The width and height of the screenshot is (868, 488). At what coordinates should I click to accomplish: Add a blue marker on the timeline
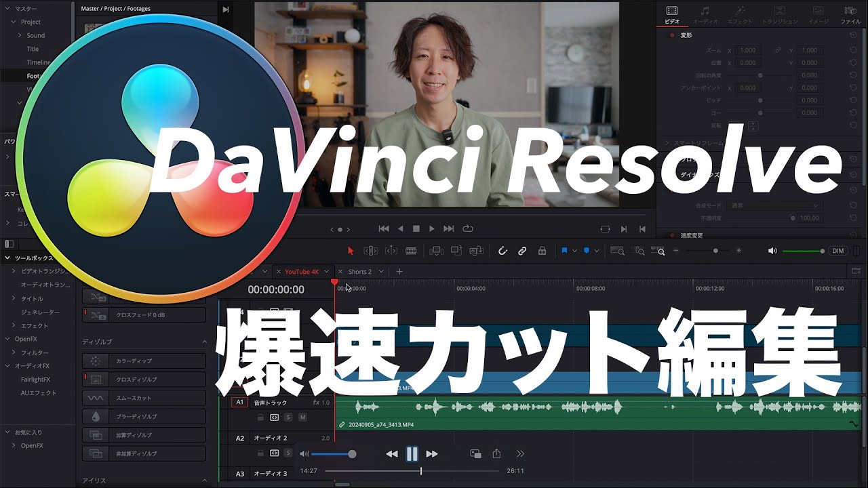click(x=587, y=251)
